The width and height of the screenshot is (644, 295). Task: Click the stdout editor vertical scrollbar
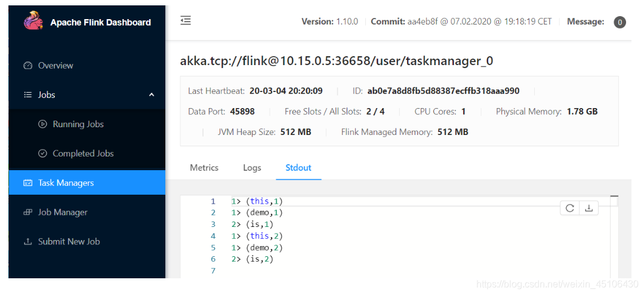(614, 237)
